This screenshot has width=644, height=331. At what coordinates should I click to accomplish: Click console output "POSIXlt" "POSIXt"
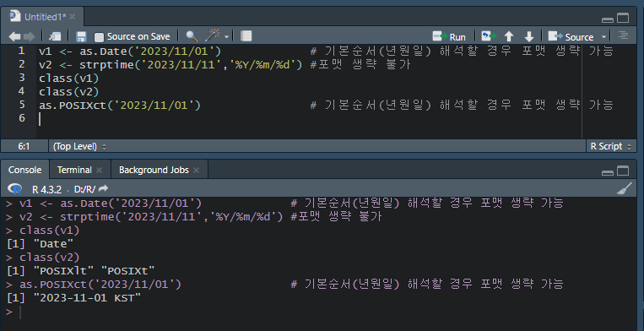point(94,271)
